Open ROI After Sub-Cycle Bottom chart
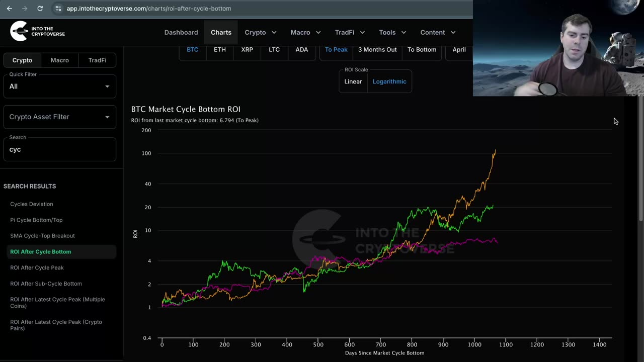644x362 pixels. (x=46, y=284)
